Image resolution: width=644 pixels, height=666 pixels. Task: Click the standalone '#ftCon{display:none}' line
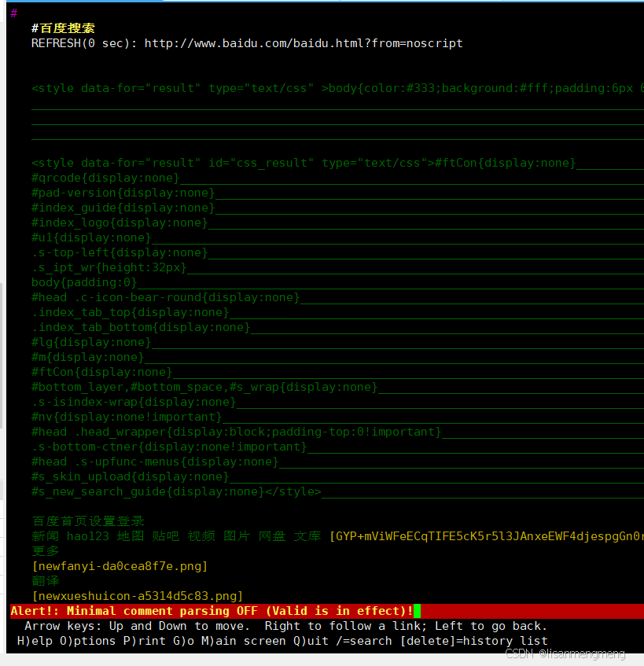click(x=102, y=372)
